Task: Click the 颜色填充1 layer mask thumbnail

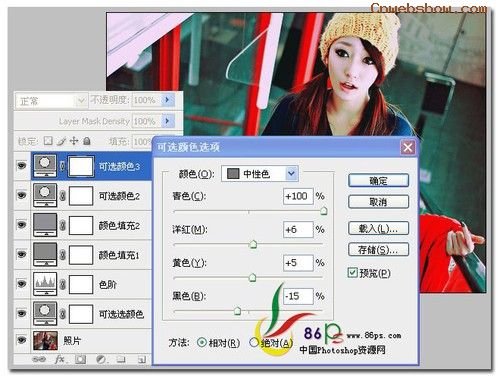Action: [81, 255]
